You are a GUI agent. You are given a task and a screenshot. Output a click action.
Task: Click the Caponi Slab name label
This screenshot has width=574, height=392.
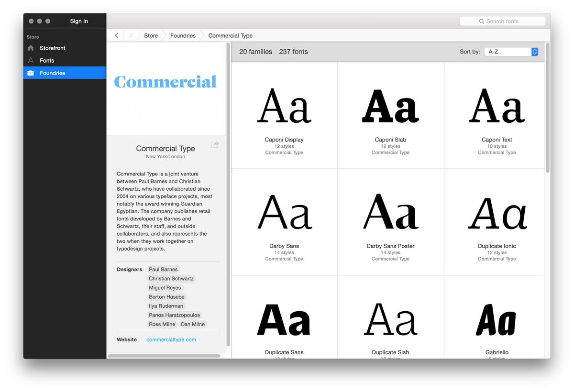(390, 140)
